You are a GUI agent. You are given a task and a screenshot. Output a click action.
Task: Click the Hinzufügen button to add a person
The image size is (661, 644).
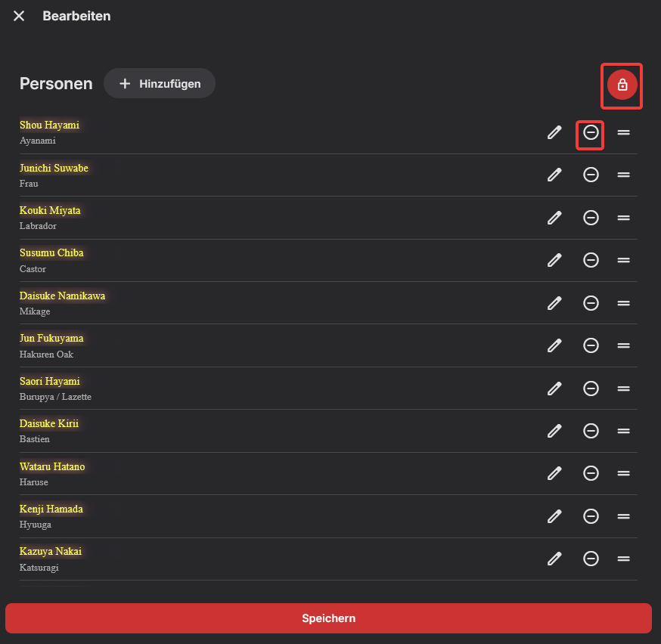click(x=160, y=84)
